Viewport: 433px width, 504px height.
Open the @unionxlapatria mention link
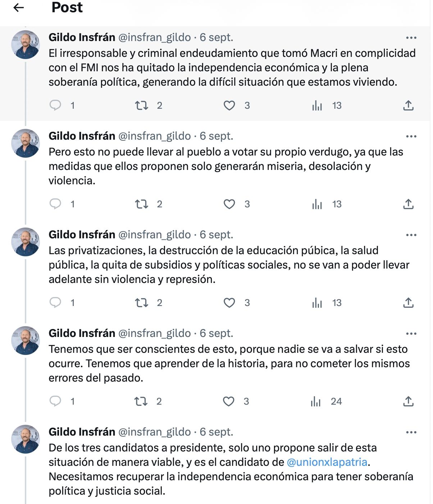tap(327, 462)
